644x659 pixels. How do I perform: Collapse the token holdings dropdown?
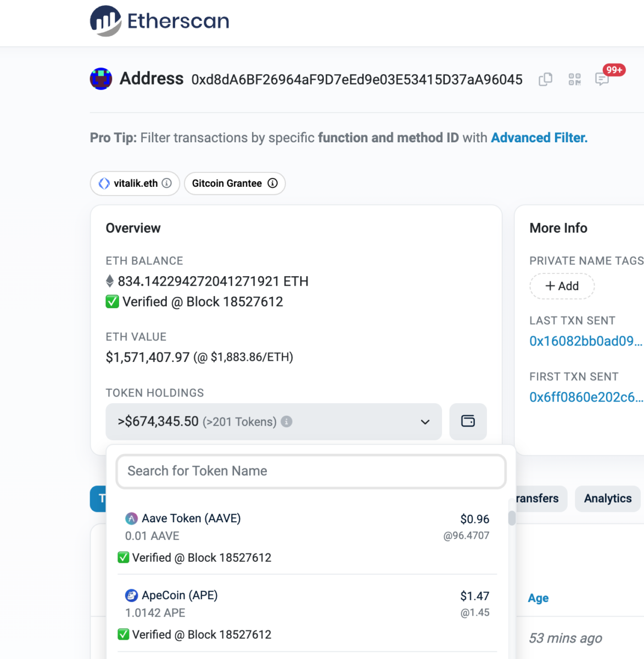(x=424, y=422)
